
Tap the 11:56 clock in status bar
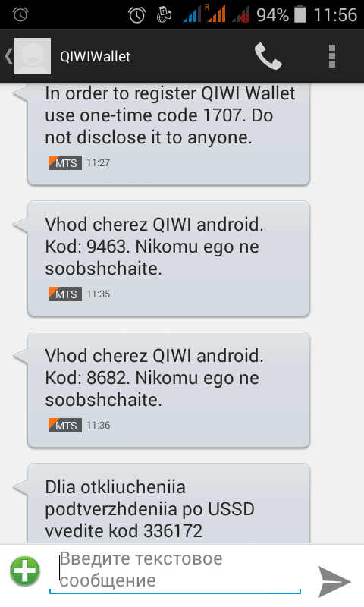[x=335, y=15]
